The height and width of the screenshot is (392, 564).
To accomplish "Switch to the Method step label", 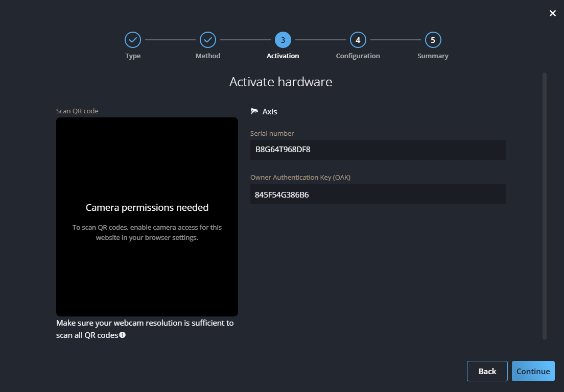I will click(x=208, y=56).
